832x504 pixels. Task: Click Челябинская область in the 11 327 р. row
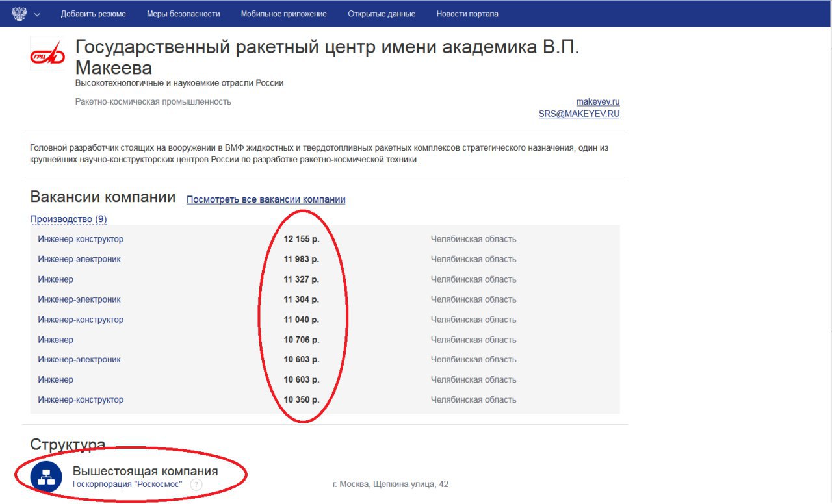474,279
